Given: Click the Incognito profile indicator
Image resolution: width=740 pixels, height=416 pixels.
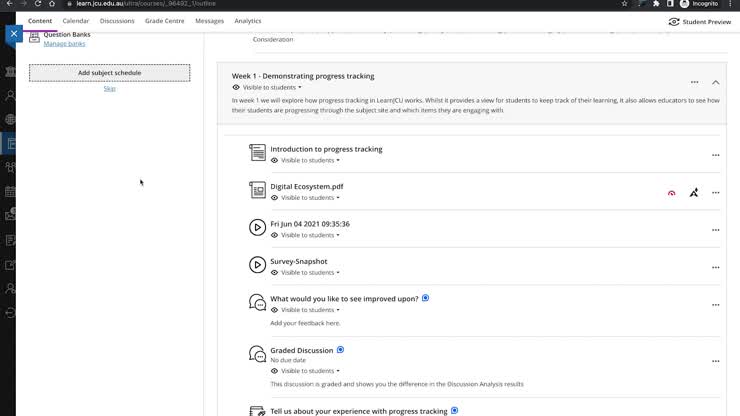Looking at the screenshot, I should (x=699, y=3).
